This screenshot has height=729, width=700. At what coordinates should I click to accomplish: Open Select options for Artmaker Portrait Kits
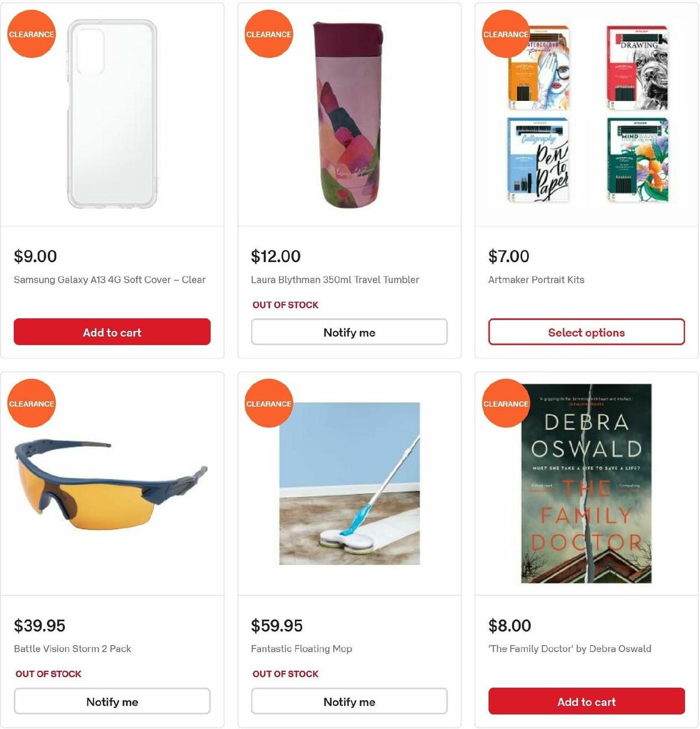click(586, 332)
